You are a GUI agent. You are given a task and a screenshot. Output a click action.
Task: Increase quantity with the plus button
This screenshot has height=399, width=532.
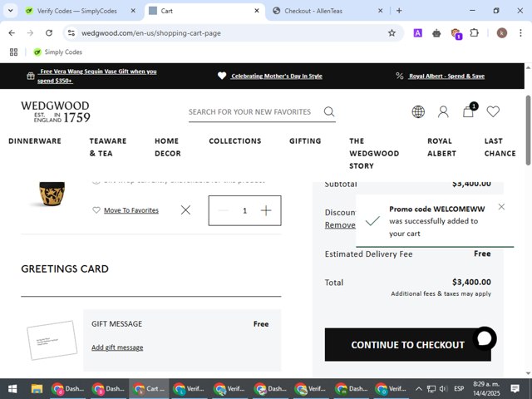point(266,210)
